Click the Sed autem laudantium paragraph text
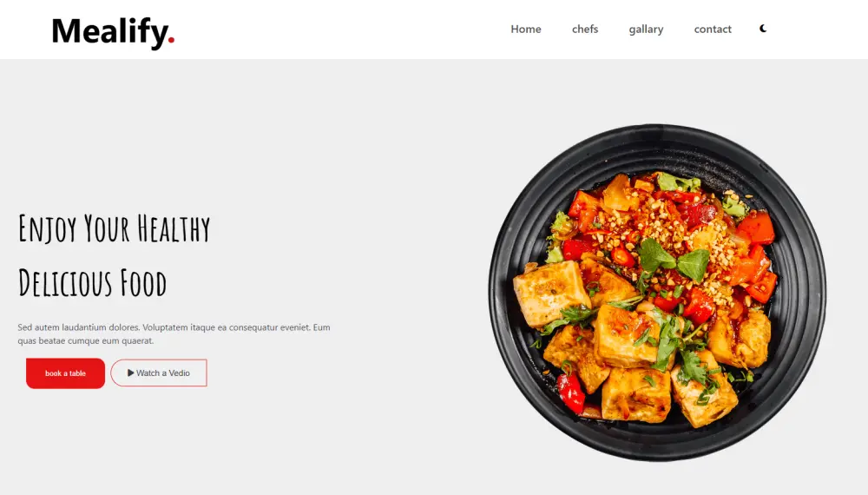 pyautogui.click(x=174, y=333)
